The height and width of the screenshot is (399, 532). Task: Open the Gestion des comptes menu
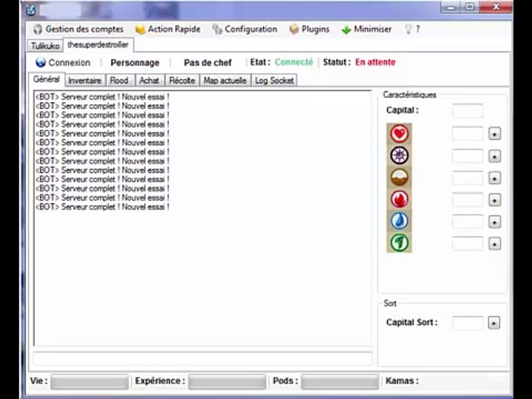point(78,29)
